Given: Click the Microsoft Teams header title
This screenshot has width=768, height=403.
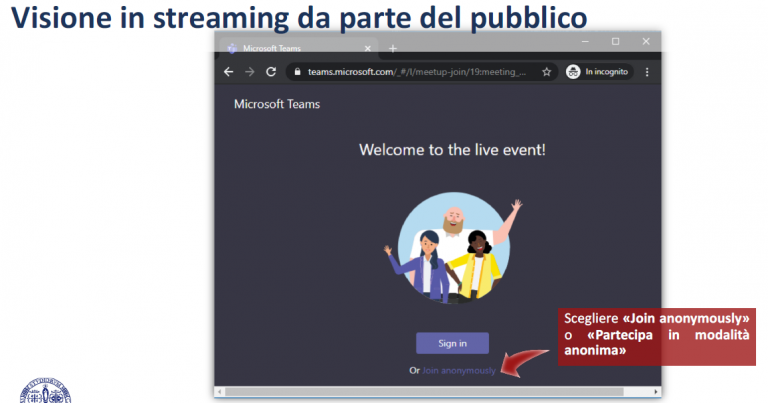Looking at the screenshot, I should [x=276, y=104].
